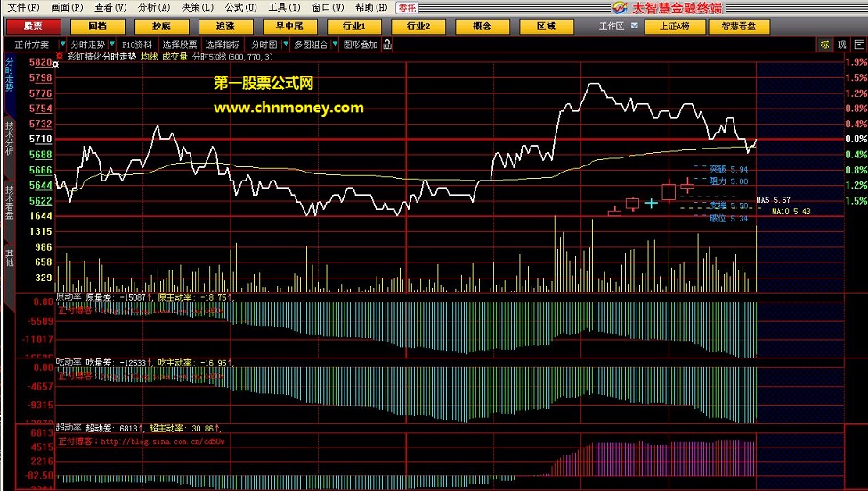Click the 早中尾 yellow button
The image size is (868, 491).
[x=289, y=26]
